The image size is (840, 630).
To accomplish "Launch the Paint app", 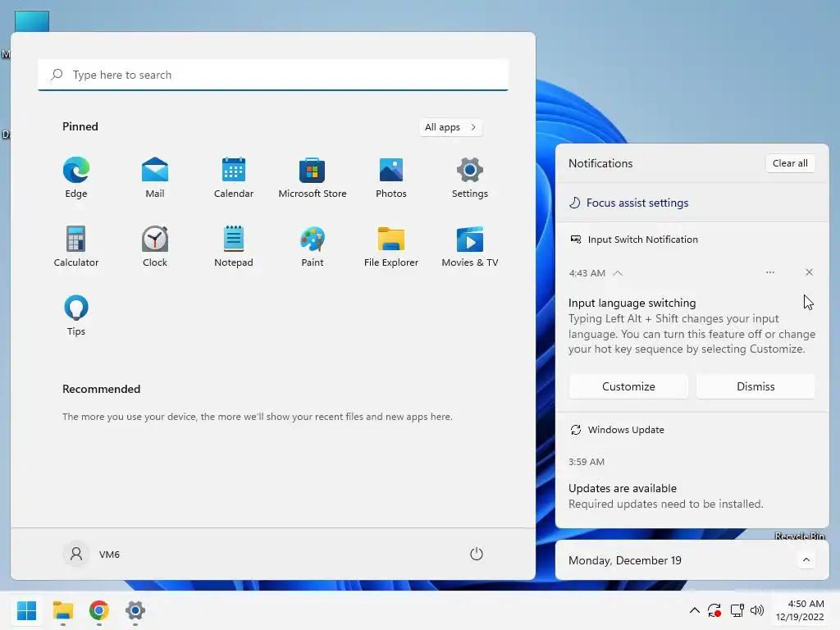I will (313, 246).
